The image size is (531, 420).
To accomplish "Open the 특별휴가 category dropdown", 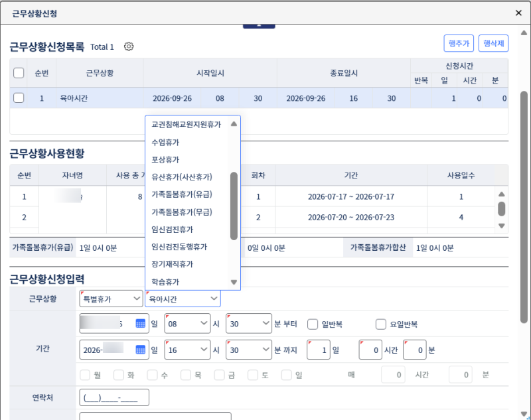I will coord(111,299).
